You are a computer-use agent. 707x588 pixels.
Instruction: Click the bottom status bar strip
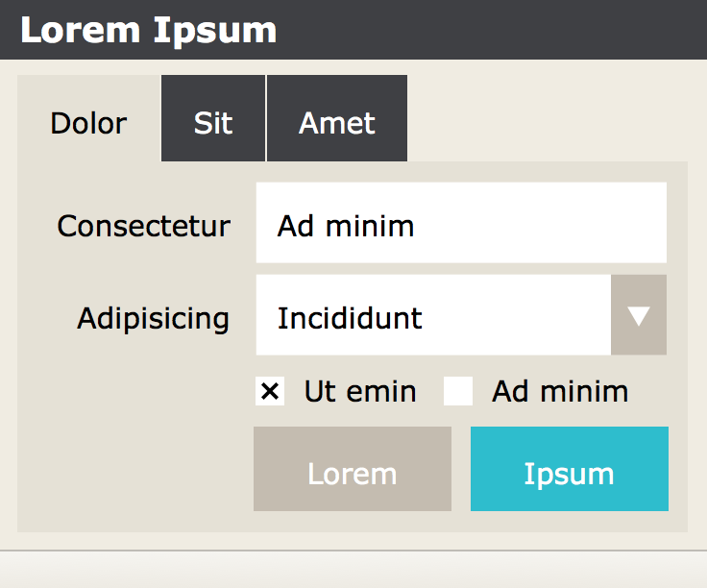tap(353, 570)
